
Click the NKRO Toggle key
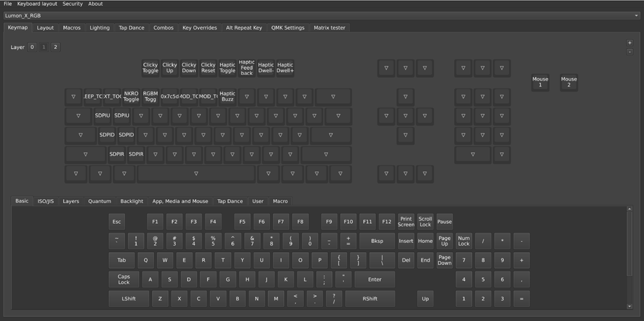131,97
